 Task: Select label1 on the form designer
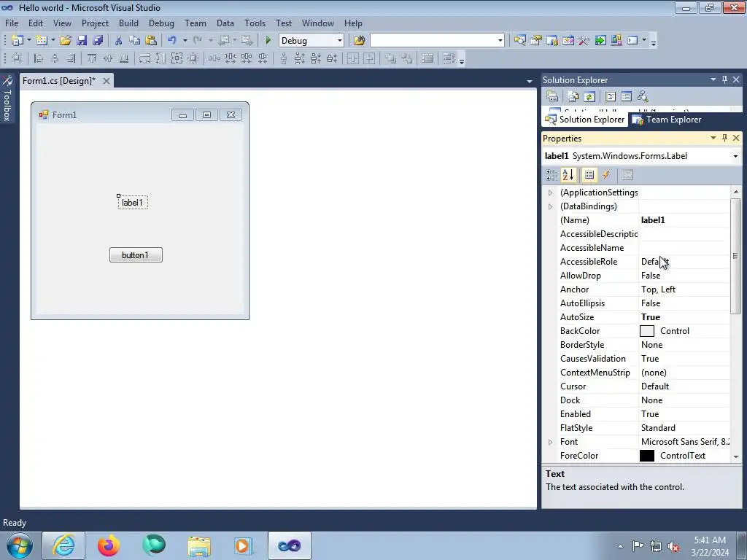point(133,203)
